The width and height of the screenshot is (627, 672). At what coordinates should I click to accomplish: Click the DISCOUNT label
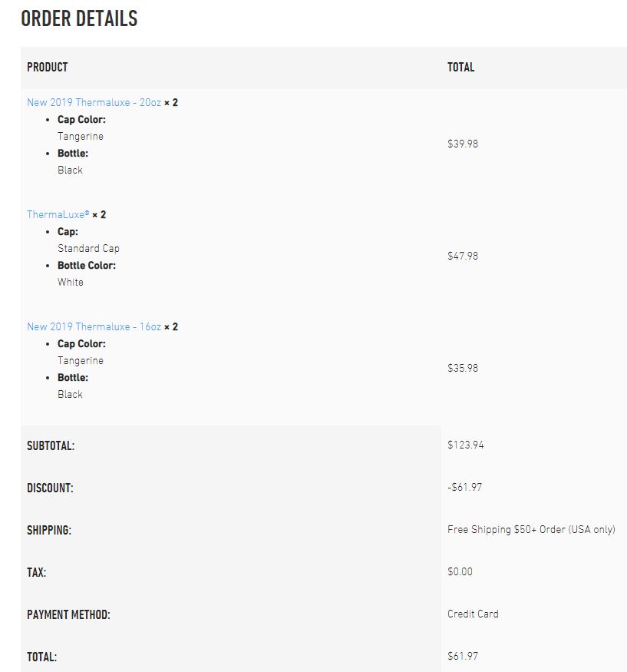50,488
